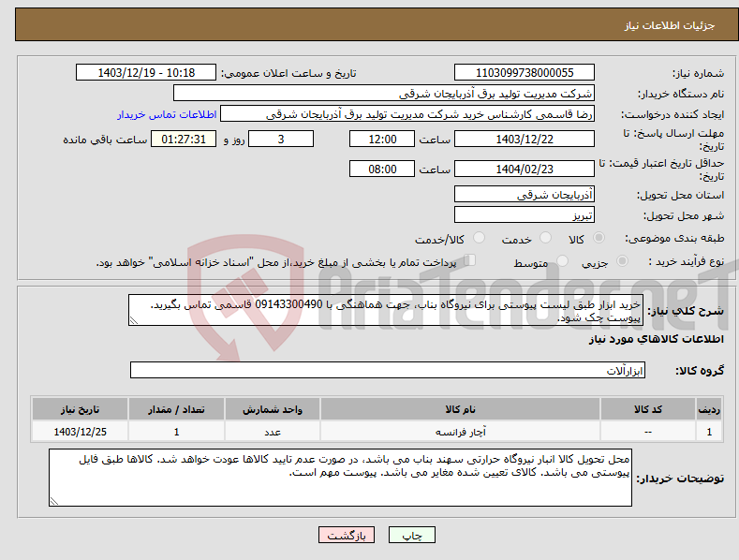739x560 pixels.
Task: Click the price validity date 1404/02/23
Action: (525, 169)
